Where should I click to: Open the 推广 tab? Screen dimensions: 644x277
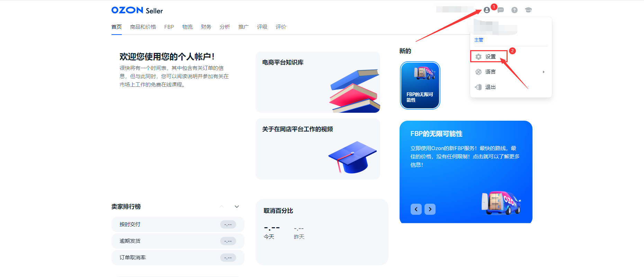243,27
